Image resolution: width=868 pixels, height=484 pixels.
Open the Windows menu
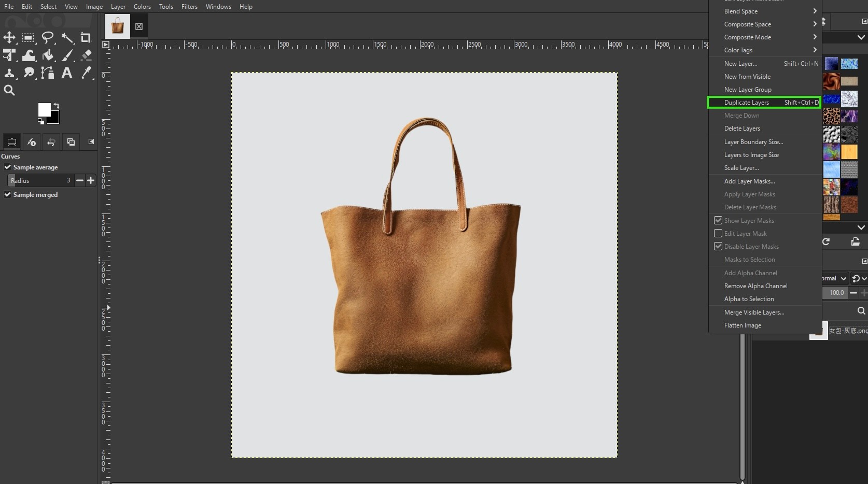[218, 7]
